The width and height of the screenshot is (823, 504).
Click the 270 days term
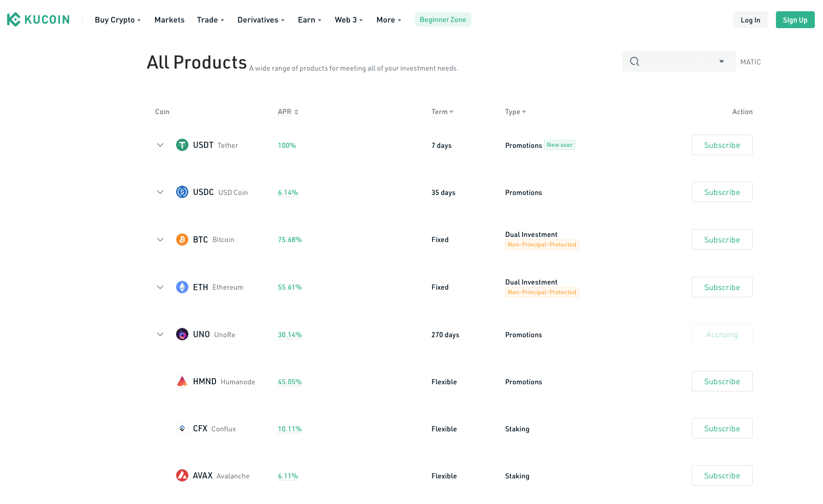click(x=445, y=335)
